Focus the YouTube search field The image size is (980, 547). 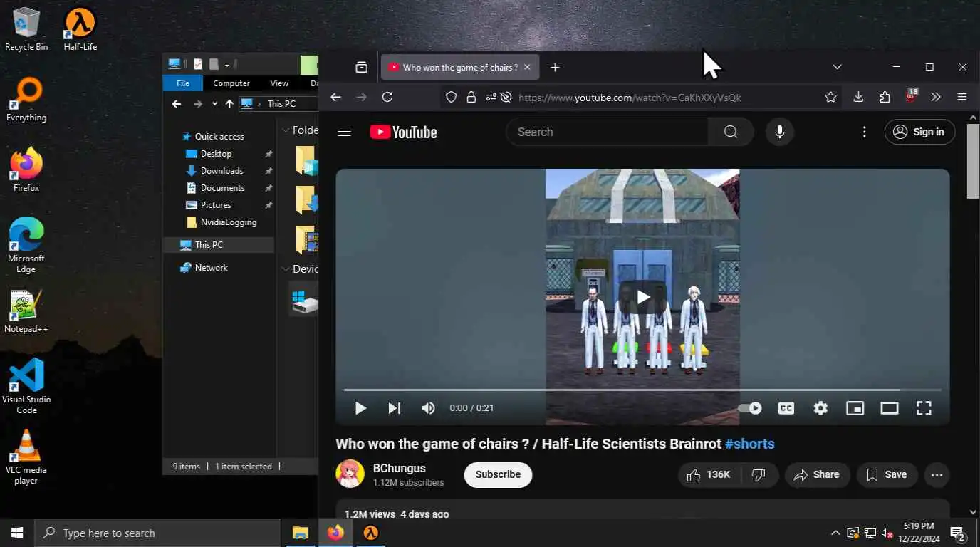coord(607,132)
